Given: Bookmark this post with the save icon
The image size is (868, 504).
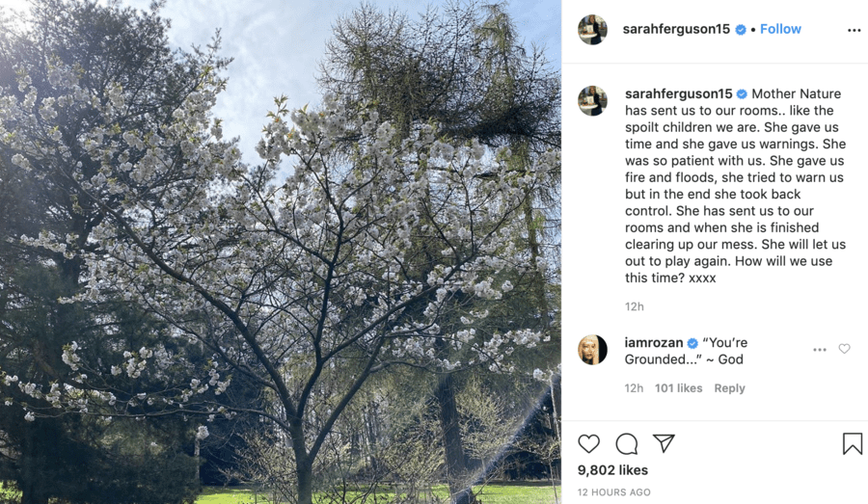Looking at the screenshot, I should [852, 443].
